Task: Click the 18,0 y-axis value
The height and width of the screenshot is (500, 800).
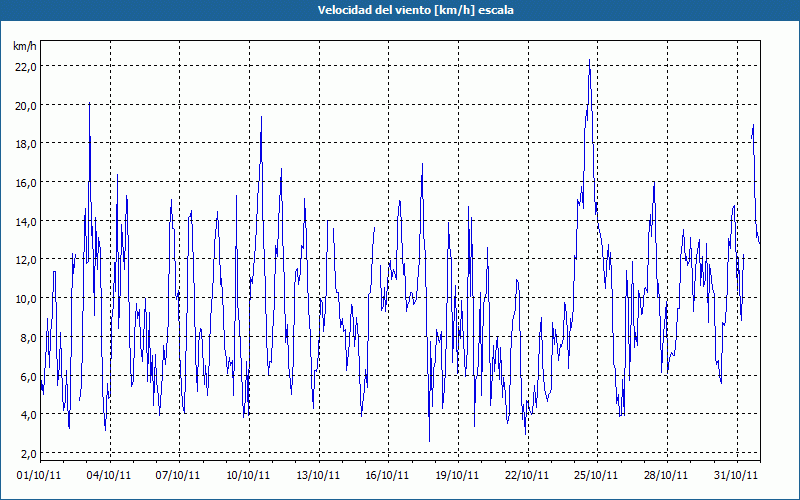Action: 26,143
